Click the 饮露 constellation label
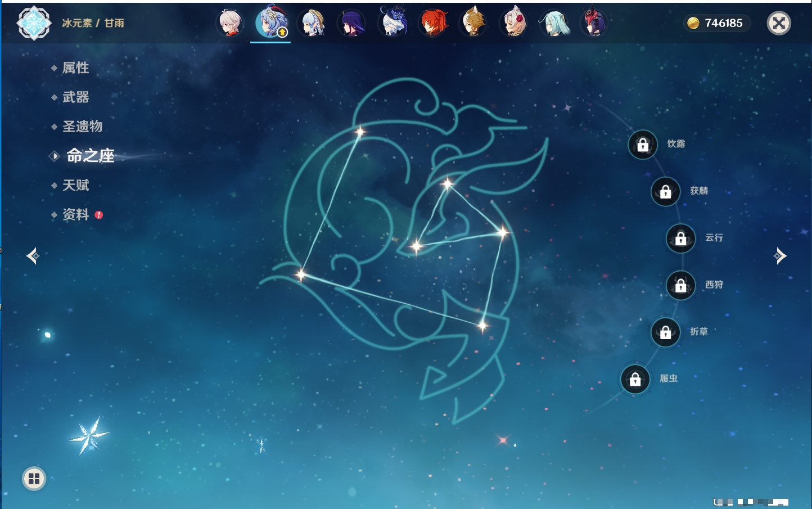Viewport: 812px width, 509px height. tap(676, 144)
